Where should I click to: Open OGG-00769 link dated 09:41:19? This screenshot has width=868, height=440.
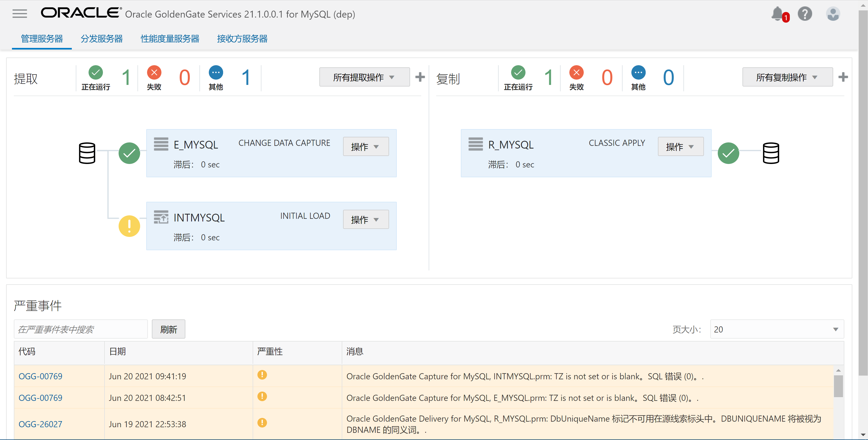coord(40,376)
